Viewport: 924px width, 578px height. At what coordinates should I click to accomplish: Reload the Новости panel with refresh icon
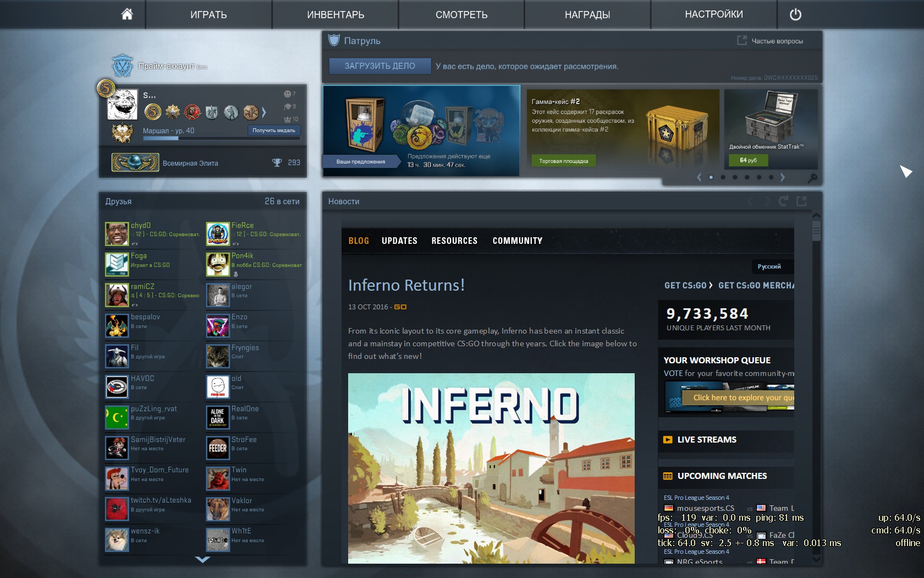pos(783,201)
